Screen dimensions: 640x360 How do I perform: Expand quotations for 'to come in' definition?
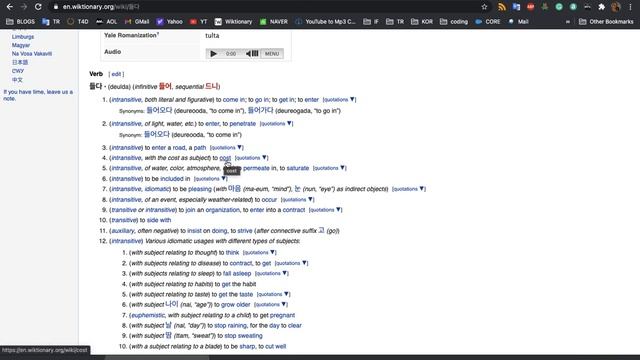(x=339, y=100)
